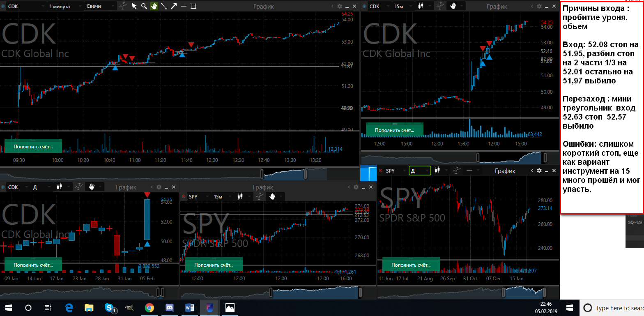Open settings gear of daily CDK chart
The image size is (644, 316).
coord(159,187)
